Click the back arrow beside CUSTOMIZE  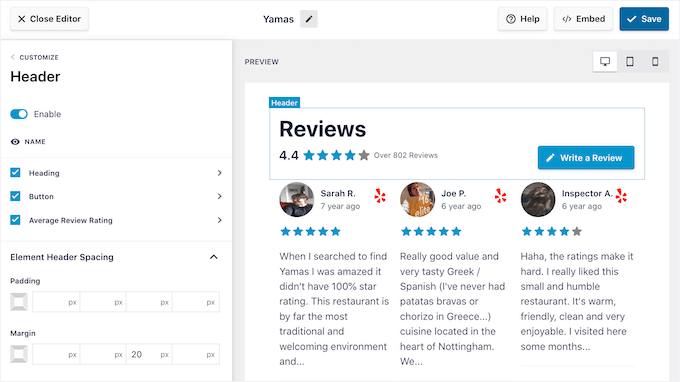(x=13, y=57)
